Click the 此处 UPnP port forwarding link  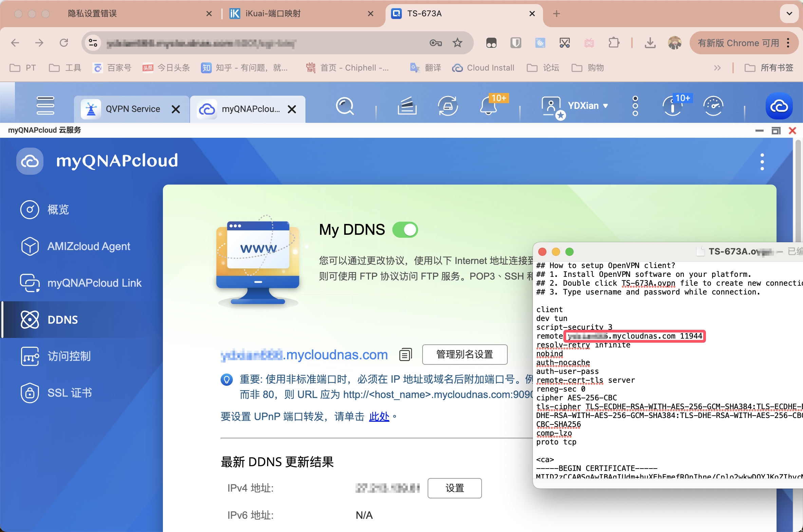[x=379, y=416]
